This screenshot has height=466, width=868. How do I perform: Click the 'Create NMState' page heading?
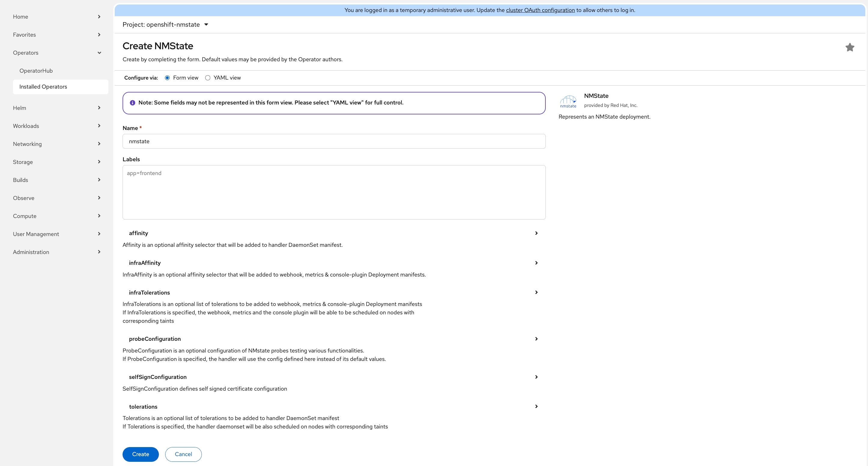(x=158, y=46)
